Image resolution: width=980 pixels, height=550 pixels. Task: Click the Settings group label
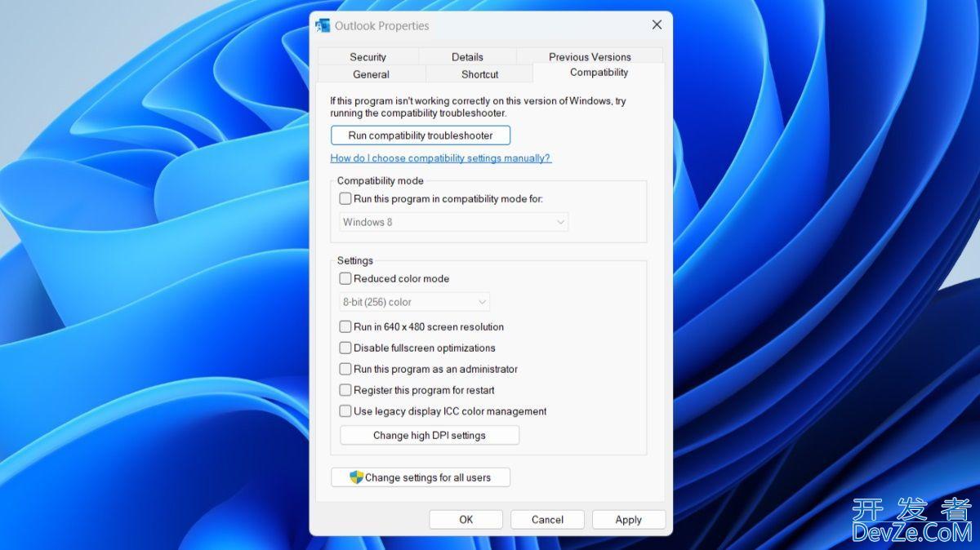(x=355, y=261)
